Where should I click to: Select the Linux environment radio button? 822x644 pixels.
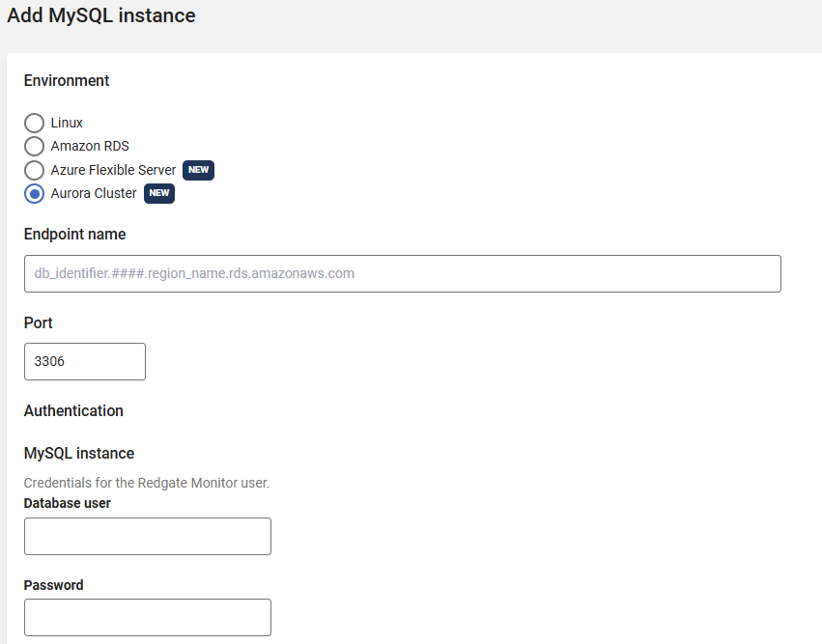click(x=34, y=123)
